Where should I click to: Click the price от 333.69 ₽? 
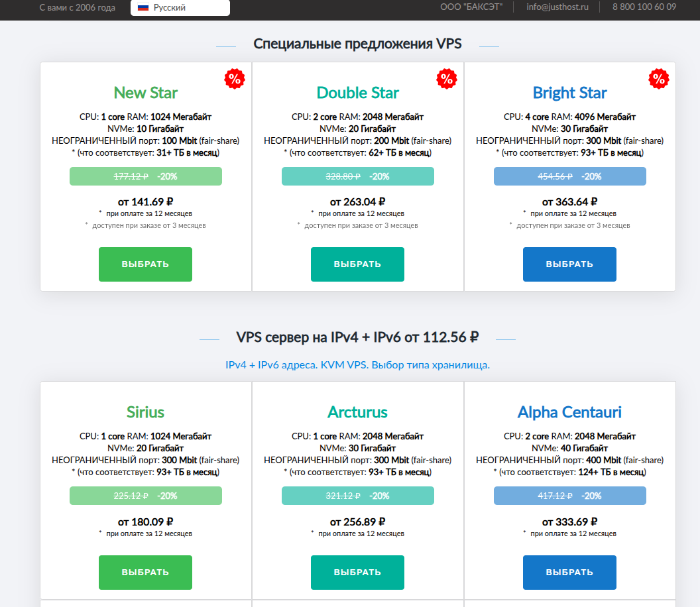[x=569, y=522]
